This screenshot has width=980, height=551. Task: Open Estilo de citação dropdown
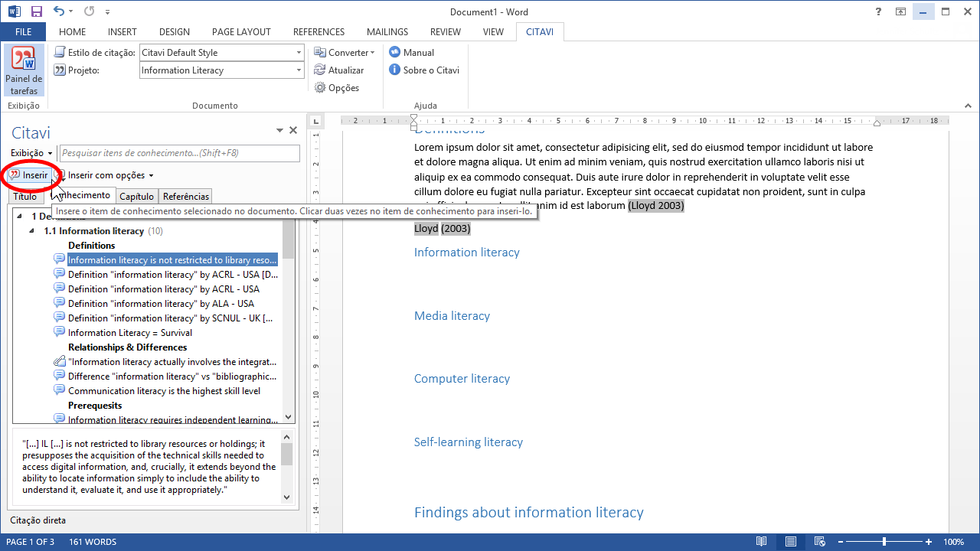tap(299, 53)
